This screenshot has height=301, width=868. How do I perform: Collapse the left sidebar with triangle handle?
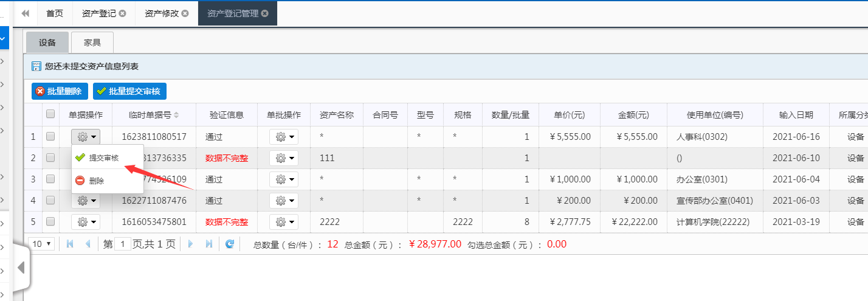(x=21, y=268)
